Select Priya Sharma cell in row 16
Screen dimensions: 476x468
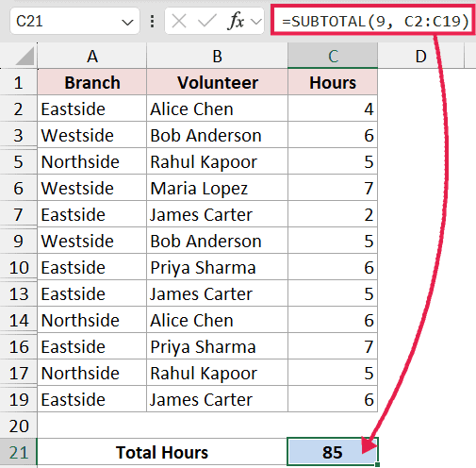click(217, 347)
